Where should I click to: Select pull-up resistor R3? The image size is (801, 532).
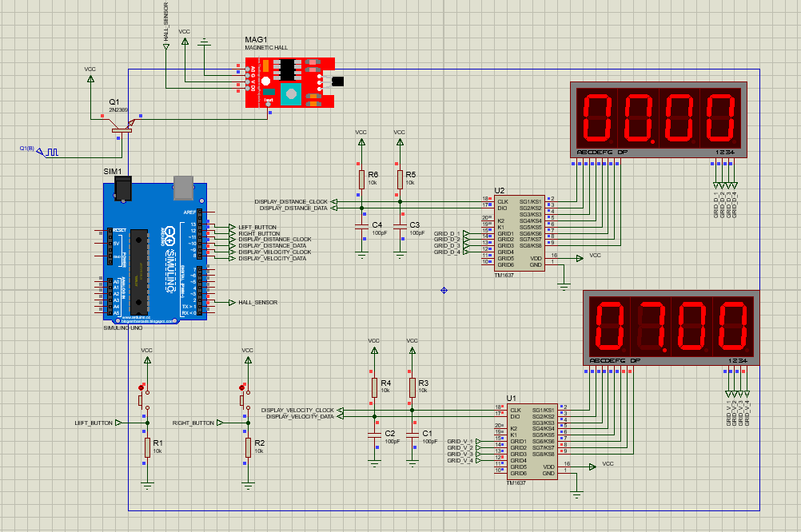412,388
